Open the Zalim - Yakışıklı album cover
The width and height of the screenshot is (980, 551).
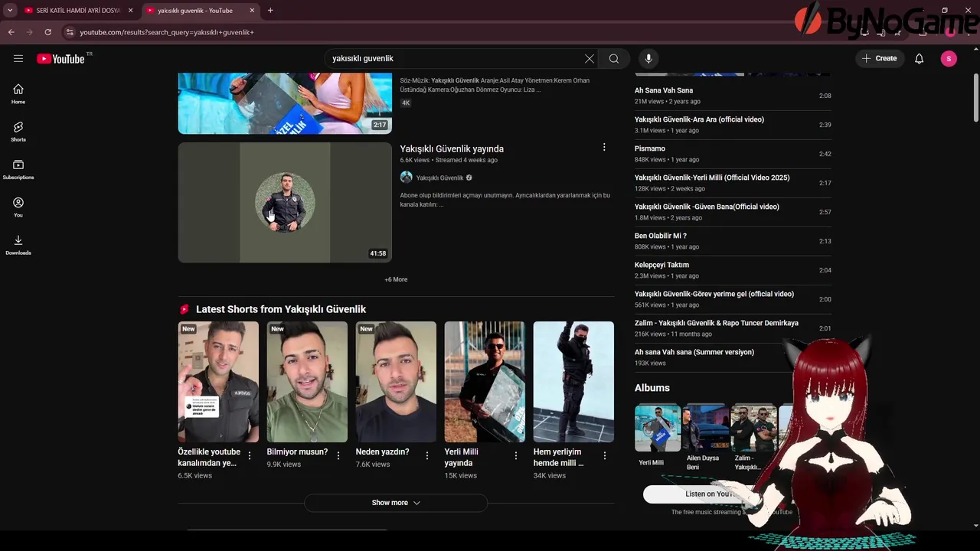tap(753, 428)
